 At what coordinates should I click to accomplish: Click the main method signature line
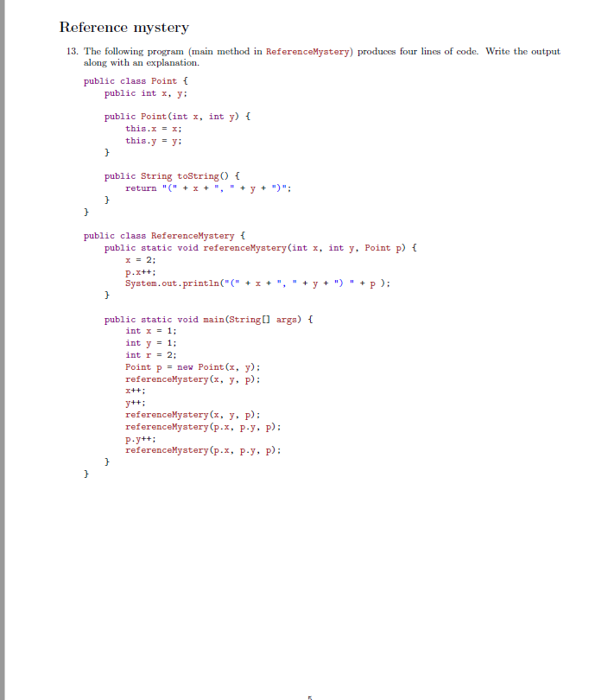(x=209, y=320)
